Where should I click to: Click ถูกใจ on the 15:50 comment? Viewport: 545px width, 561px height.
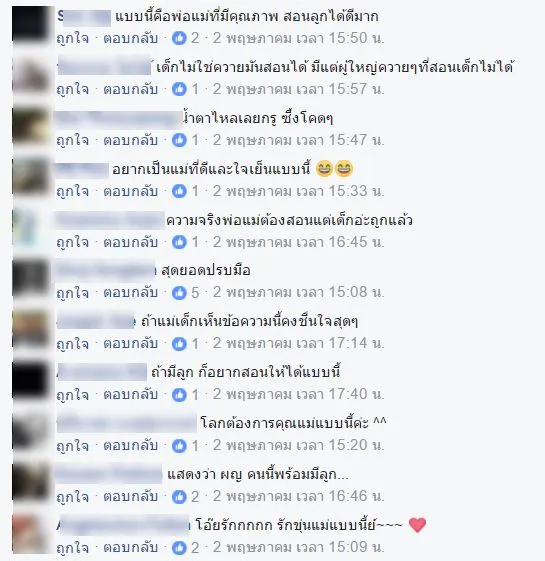click(73, 38)
